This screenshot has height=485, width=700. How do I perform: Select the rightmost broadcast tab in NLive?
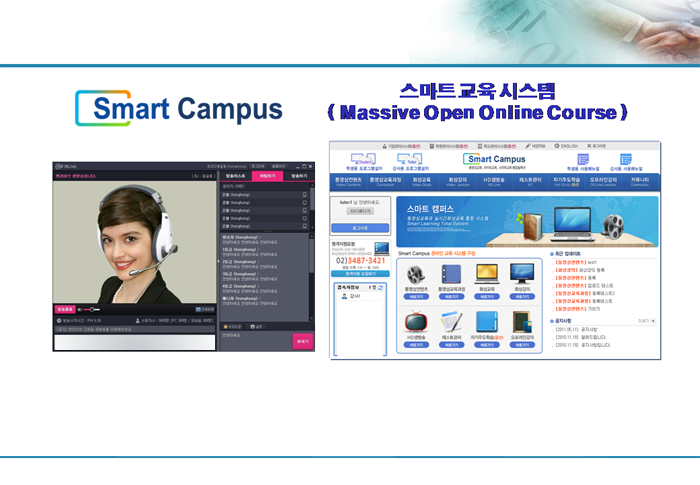pos(299,176)
